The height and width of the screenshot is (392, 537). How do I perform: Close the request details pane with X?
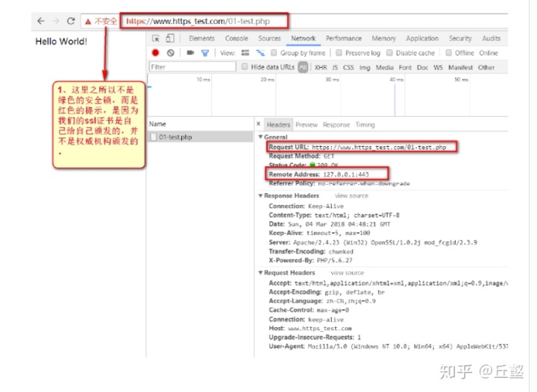(259, 124)
